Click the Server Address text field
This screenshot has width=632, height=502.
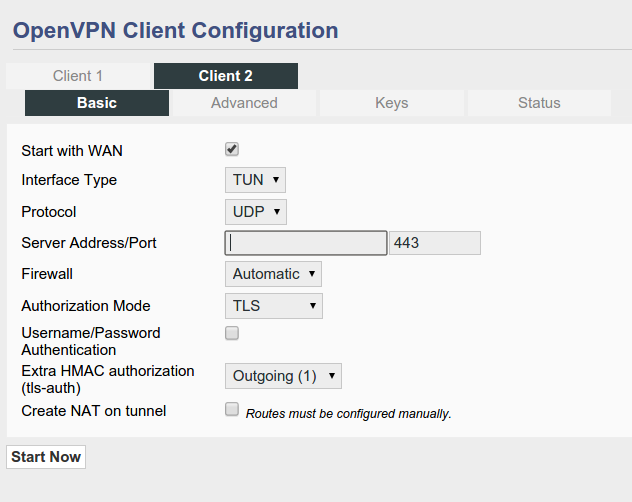[306, 243]
